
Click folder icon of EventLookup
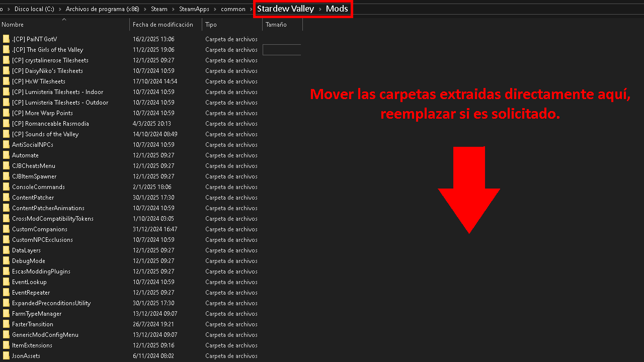(x=6, y=282)
